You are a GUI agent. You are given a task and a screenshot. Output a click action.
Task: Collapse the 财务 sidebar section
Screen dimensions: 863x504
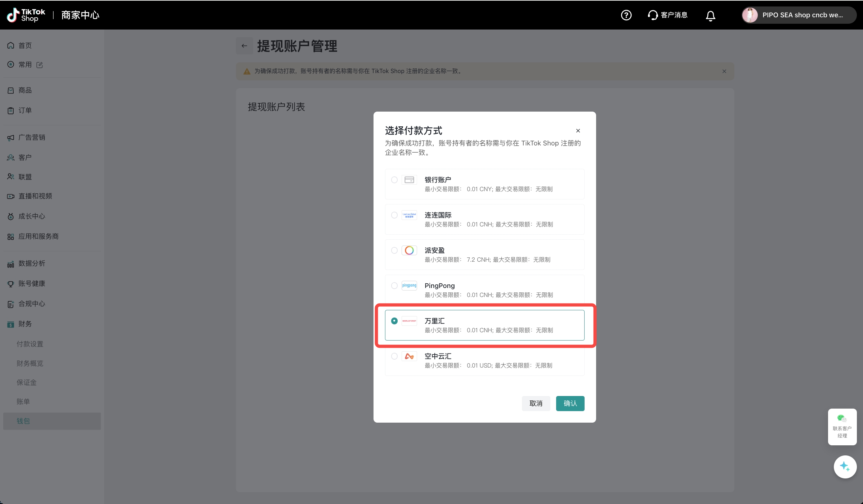point(25,324)
